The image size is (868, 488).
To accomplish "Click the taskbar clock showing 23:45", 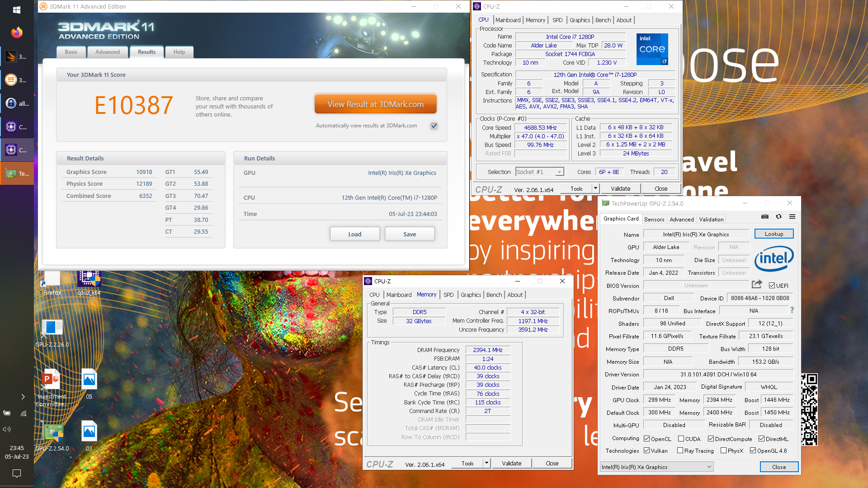I will click(17, 452).
